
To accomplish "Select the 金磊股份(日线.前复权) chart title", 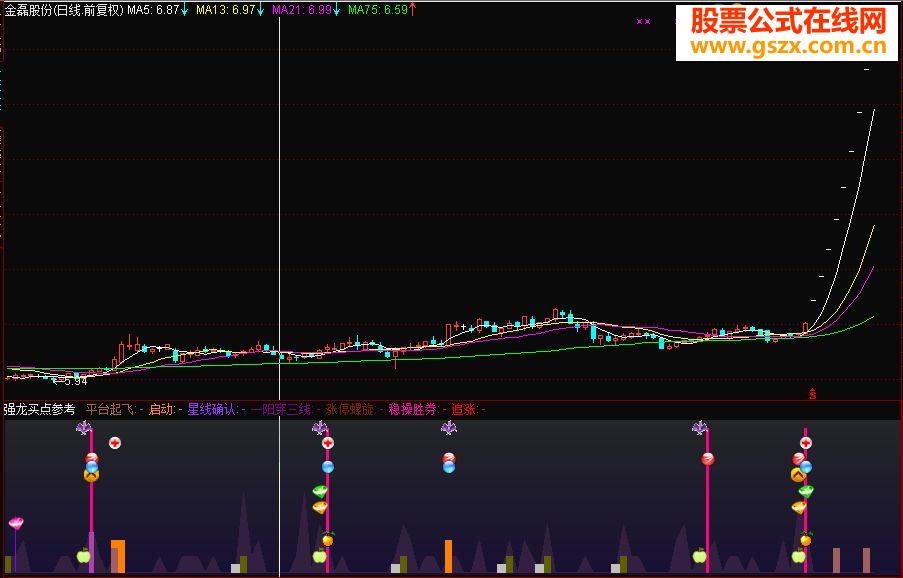I will [64, 10].
